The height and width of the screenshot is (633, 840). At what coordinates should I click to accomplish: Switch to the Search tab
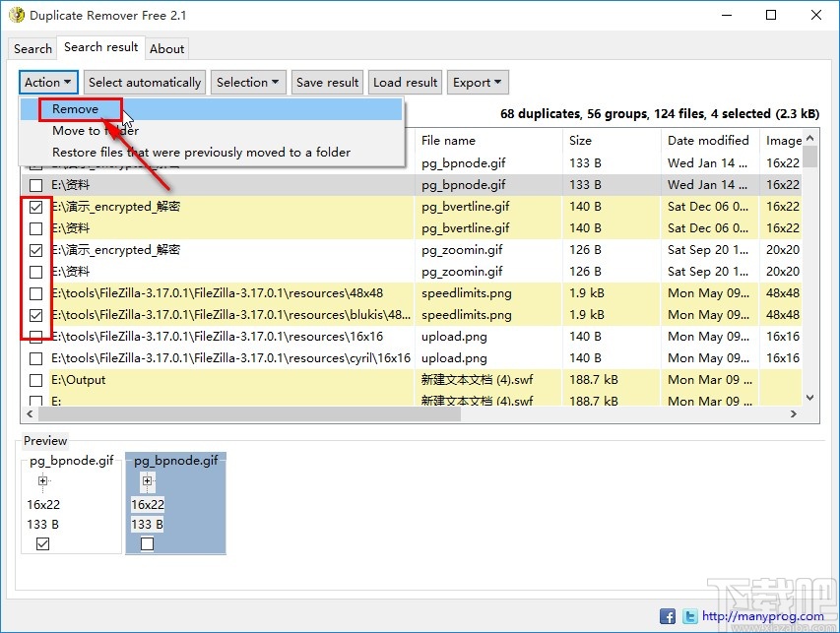click(32, 49)
